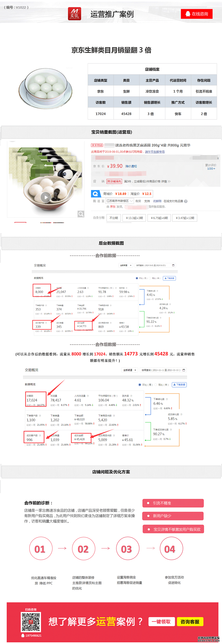This screenshot has width=222, height=644.
Task: Click 成交单量 1,039 value in 合作后数据
Action: tap(55, 440)
